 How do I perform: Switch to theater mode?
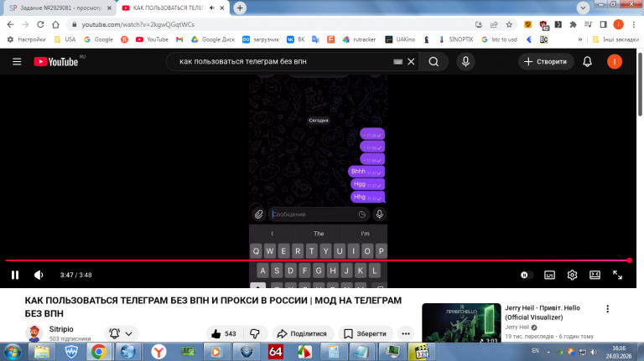click(595, 275)
